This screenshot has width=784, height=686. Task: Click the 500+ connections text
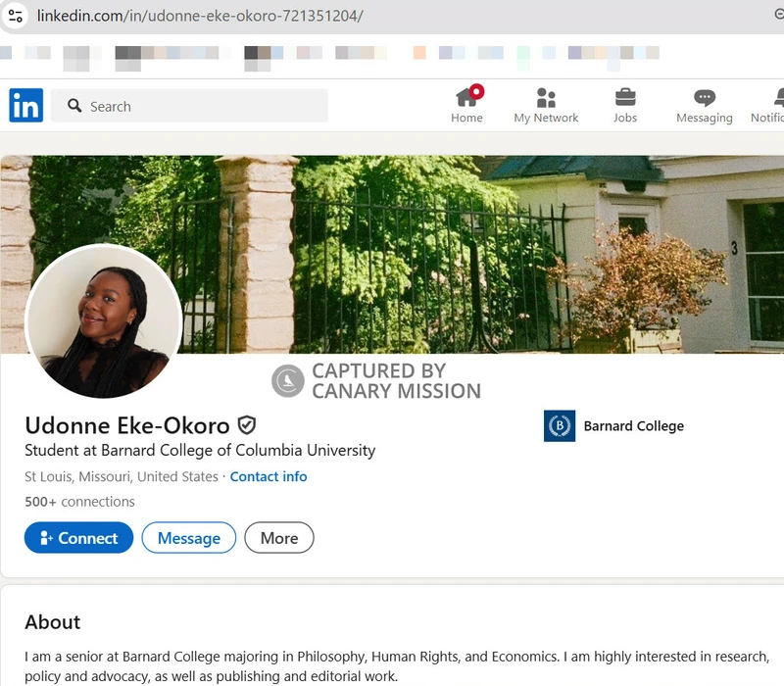(x=80, y=502)
